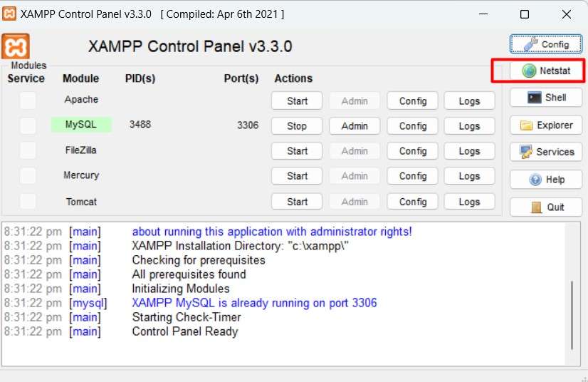Open Apache Logs menu
This screenshot has width=588, height=382.
click(469, 100)
